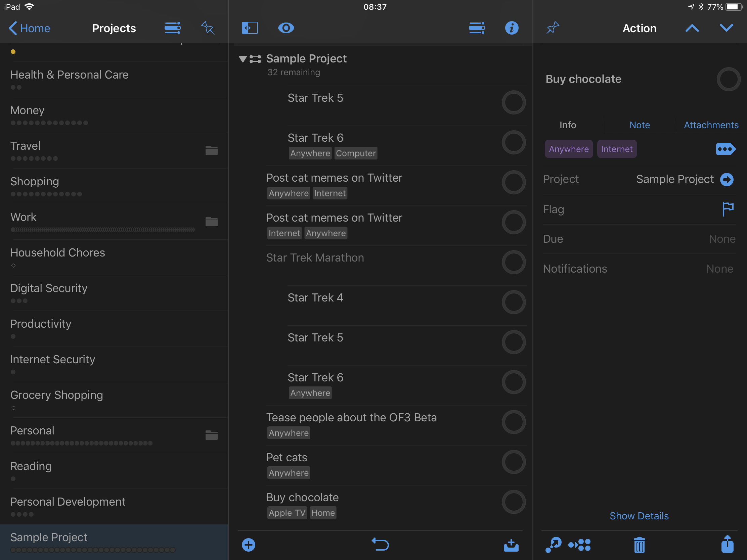Toggle the sidebar visibility icon

250,28
